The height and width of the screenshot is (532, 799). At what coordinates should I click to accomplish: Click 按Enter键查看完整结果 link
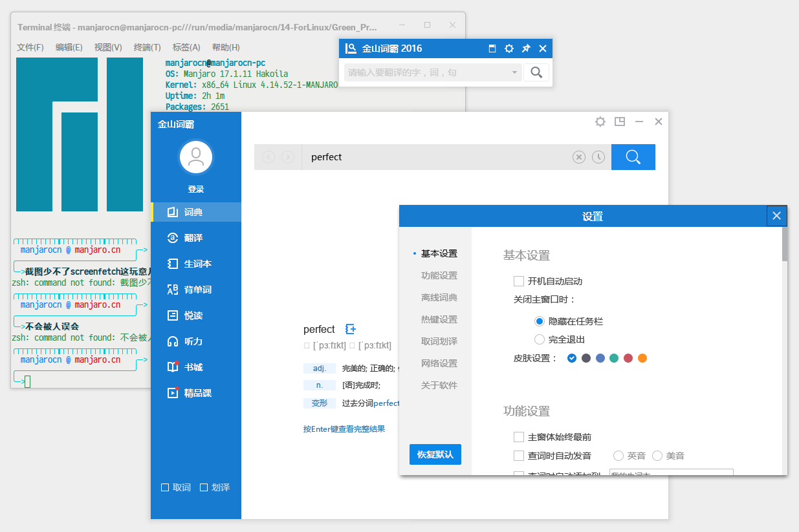(344, 429)
